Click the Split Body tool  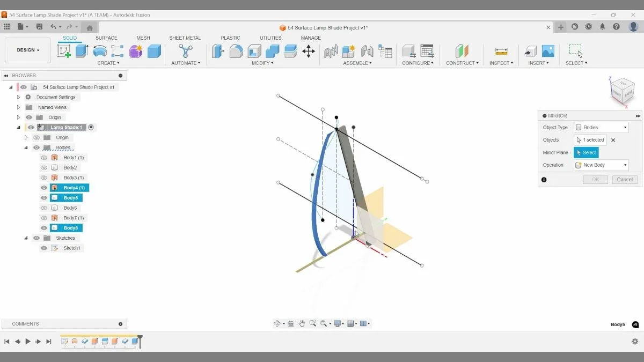(x=290, y=51)
